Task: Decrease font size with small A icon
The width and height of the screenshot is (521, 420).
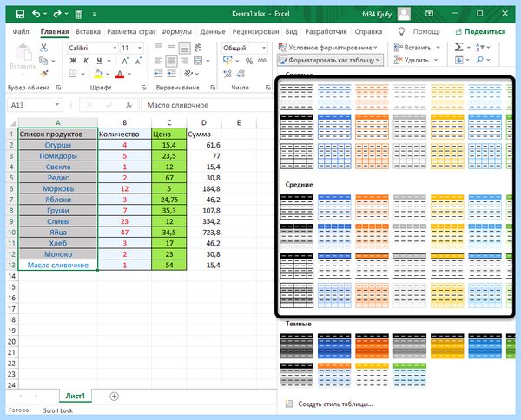Action: [x=138, y=61]
